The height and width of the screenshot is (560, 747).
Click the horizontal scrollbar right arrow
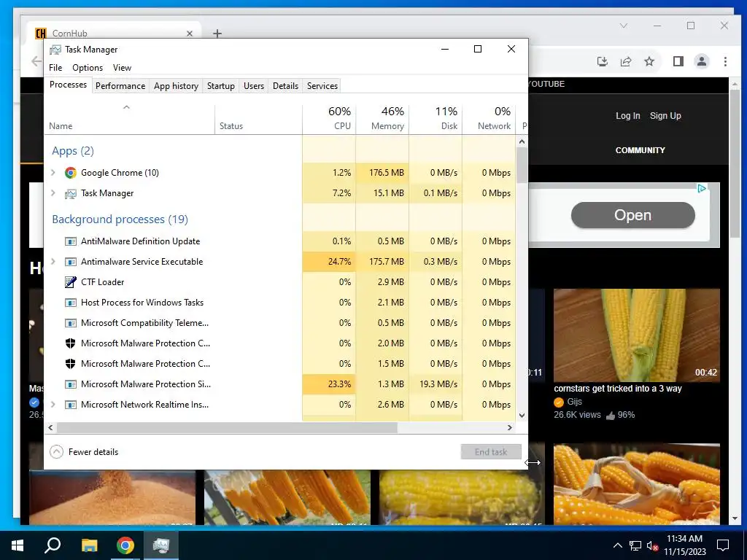[x=509, y=427]
